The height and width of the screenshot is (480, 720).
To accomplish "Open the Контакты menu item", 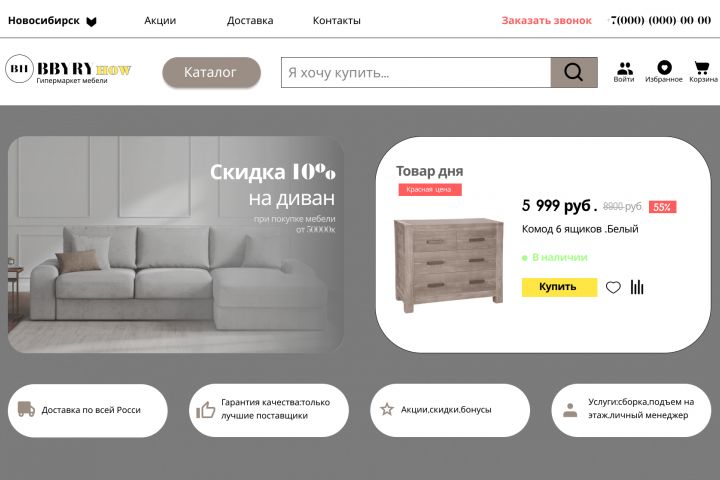I will point(337,21).
